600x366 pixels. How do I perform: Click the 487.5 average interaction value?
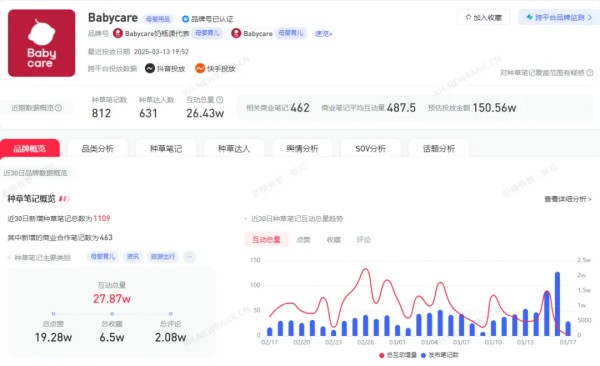pos(401,108)
